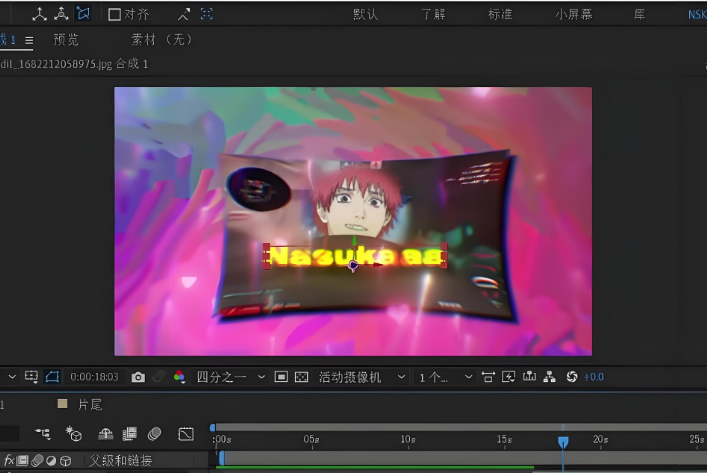Open the composition flowchart icon
Viewport: 707px width, 473px height.
click(x=550, y=377)
